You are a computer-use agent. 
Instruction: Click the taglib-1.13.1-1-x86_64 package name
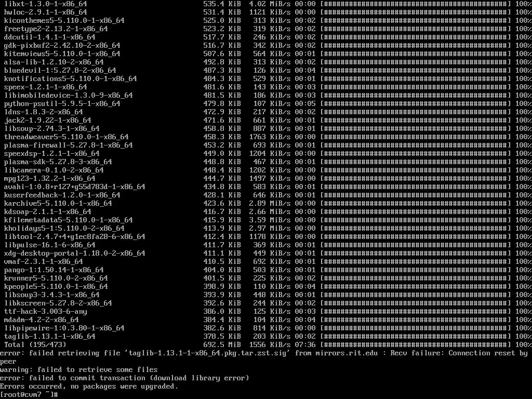pos(50,337)
